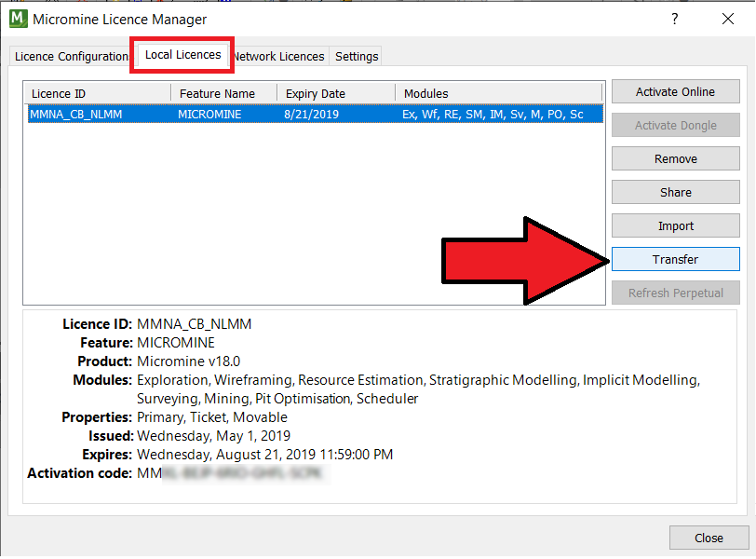Viewport: 756px width, 559px height.
Task: Click the Refresh Perpetual button
Action: point(676,293)
